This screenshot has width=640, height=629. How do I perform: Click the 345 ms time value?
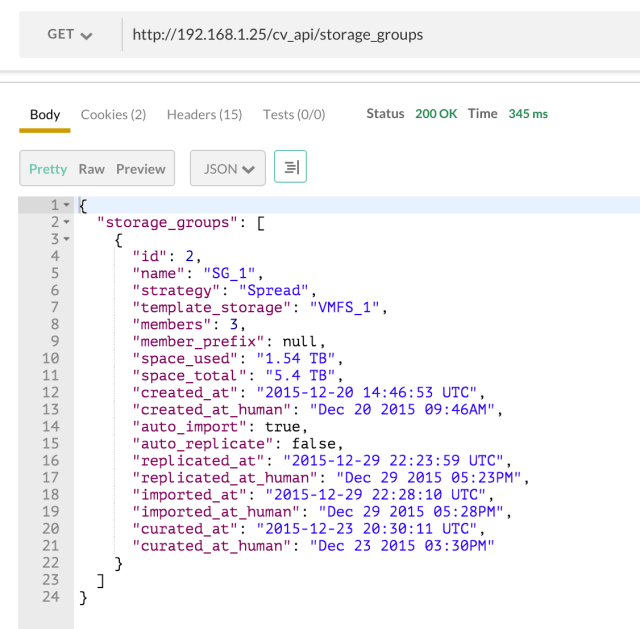[528, 114]
